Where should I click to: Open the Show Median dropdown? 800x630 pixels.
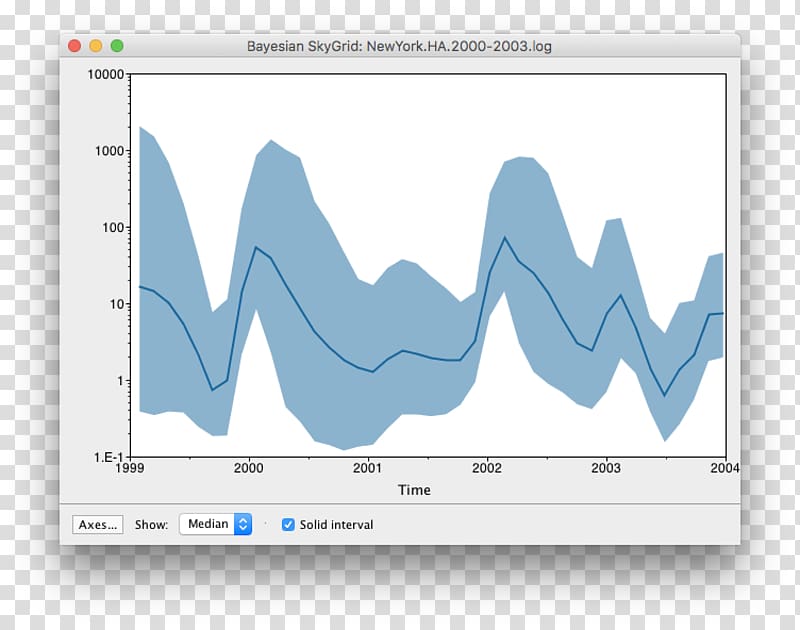coord(215,524)
